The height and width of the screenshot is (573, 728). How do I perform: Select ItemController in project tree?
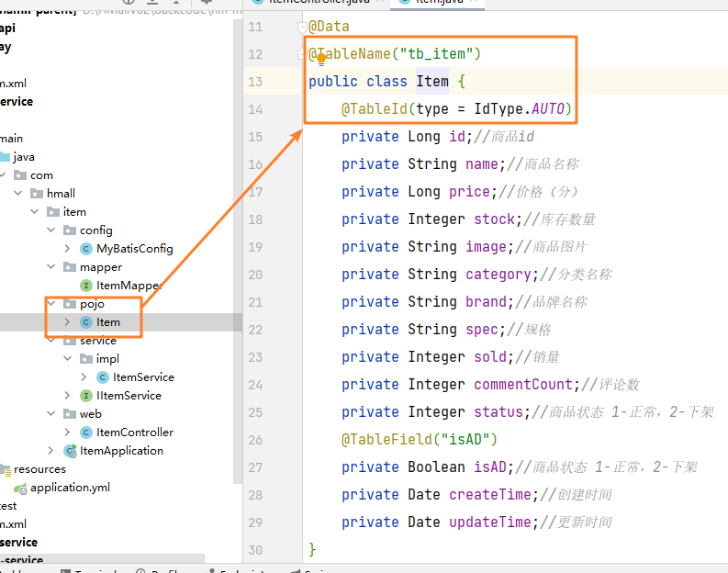(x=135, y=433)
